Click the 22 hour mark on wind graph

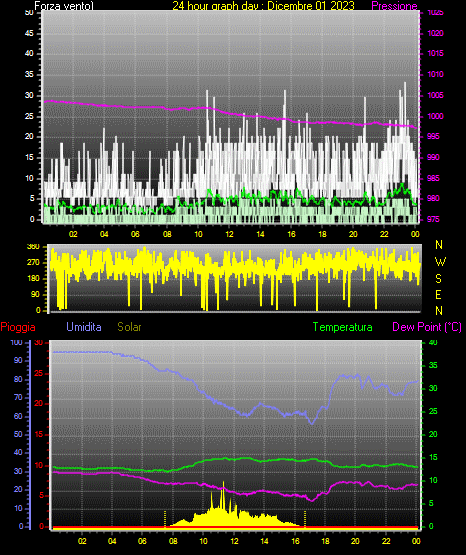(384, 234)
